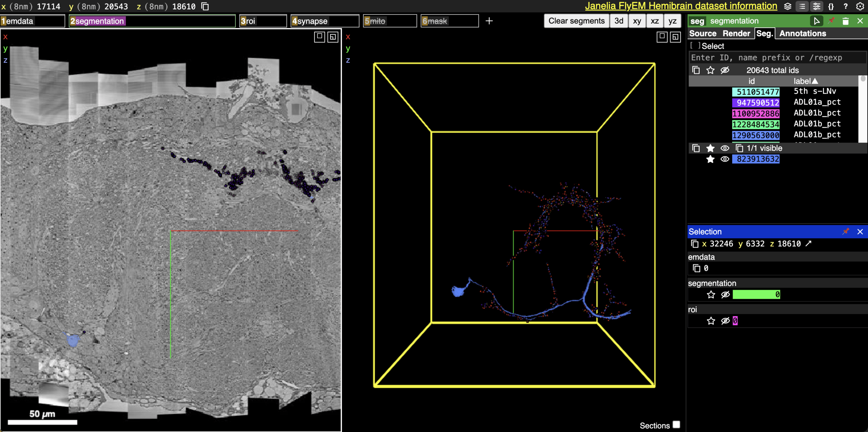Viewport: 868px width, 432px height.
Task: Delete the segmentation layer with trash icon
Action: point(845,21)
